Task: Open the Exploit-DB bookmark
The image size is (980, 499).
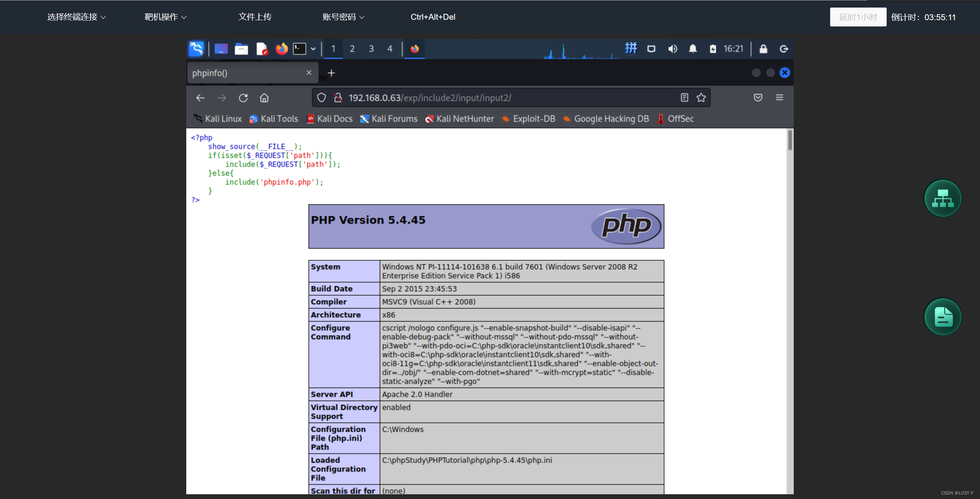Action: (x=528, y=119)
